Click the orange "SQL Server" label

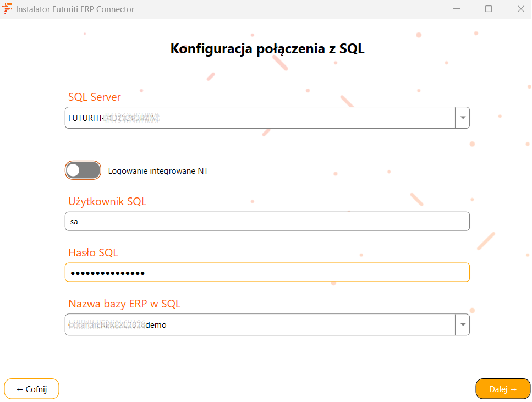94,97
